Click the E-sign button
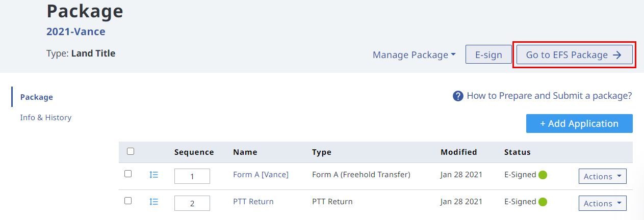644x220 pixels. click(488, 55)
